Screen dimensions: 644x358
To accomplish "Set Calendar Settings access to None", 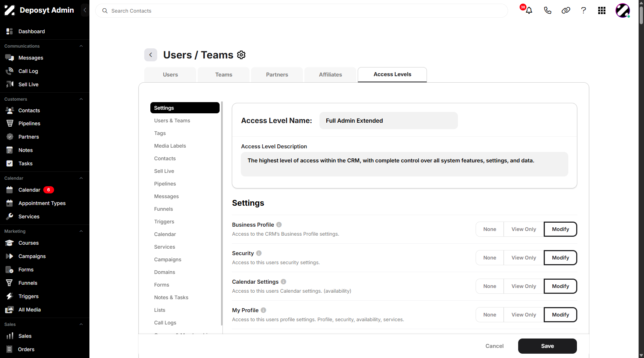I will (490, 286).
